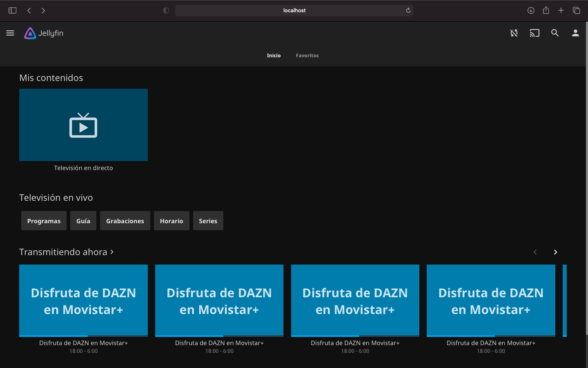This screenshot has height=368, width=588.
Task: Open the user profile icon
Action: click(x=575, y=33)
